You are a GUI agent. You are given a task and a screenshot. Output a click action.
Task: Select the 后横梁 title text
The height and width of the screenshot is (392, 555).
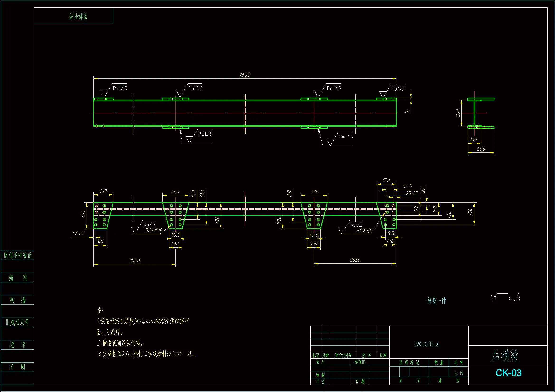[x=505, y=356]
